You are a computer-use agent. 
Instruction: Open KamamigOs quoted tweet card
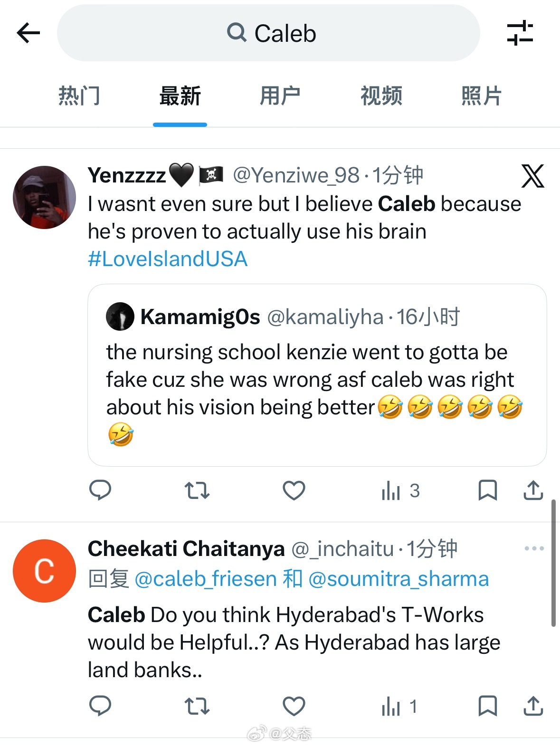(x=317, y=375)
